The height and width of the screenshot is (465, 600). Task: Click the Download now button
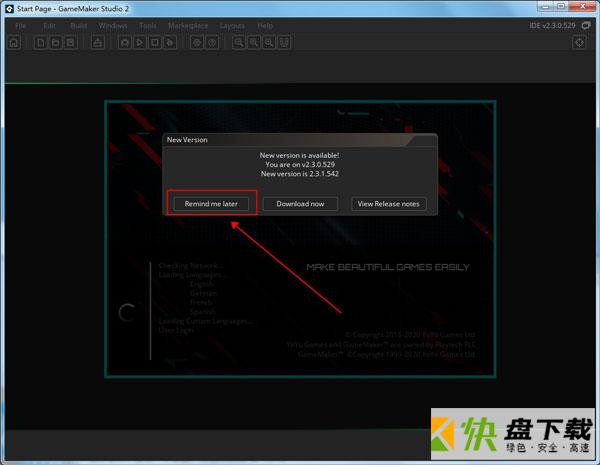click(x=300, y=204)
